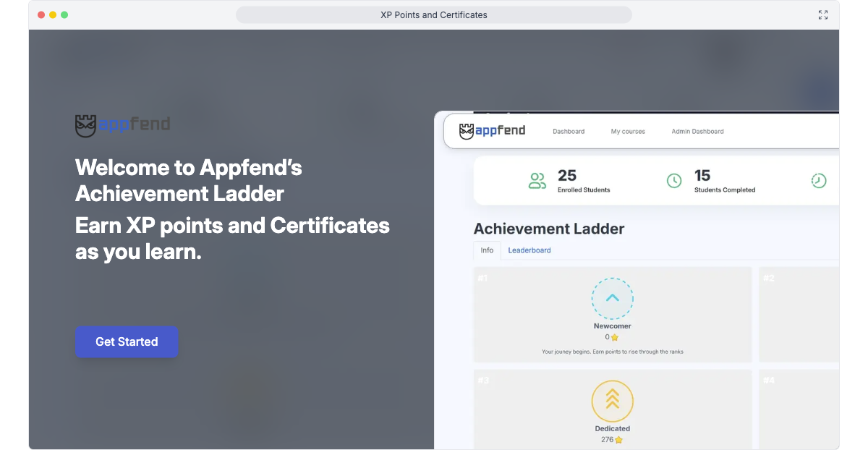
Task: Click the 'Students Completed' label
Action: pos(725,190)
